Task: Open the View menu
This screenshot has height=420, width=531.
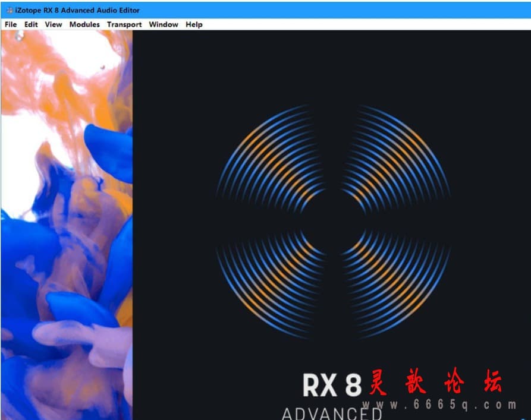Action: [x=54, y=24]
